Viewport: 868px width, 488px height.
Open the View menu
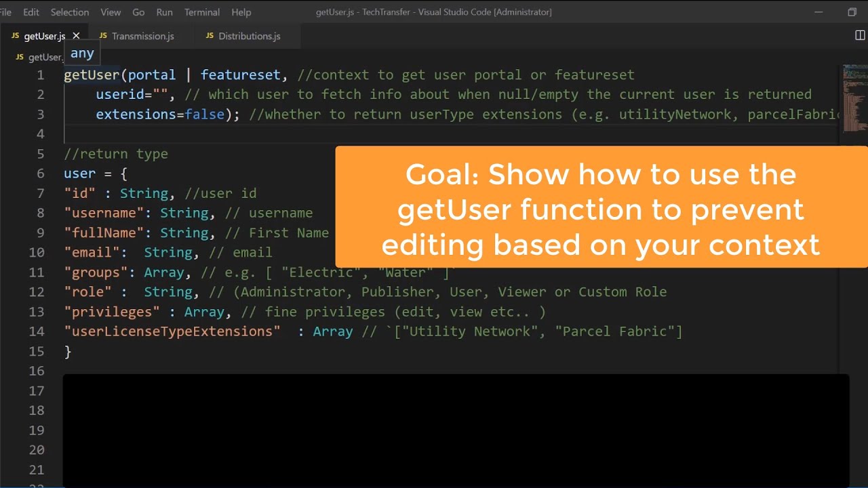coord(111,12)
